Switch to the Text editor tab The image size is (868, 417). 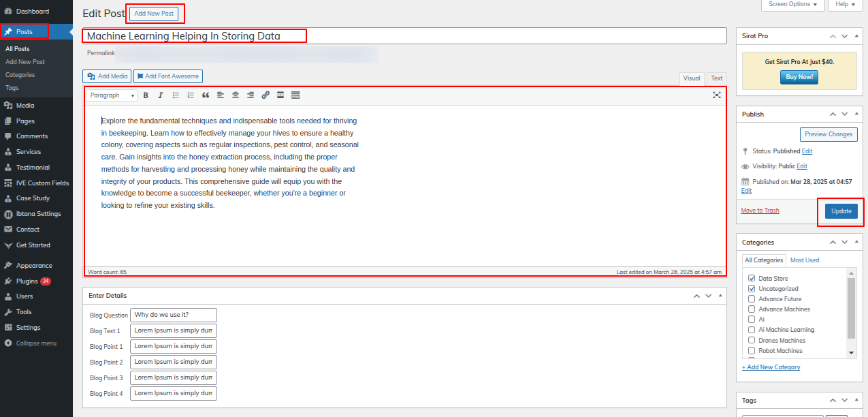pyautogui.click(x=716, y=78)
